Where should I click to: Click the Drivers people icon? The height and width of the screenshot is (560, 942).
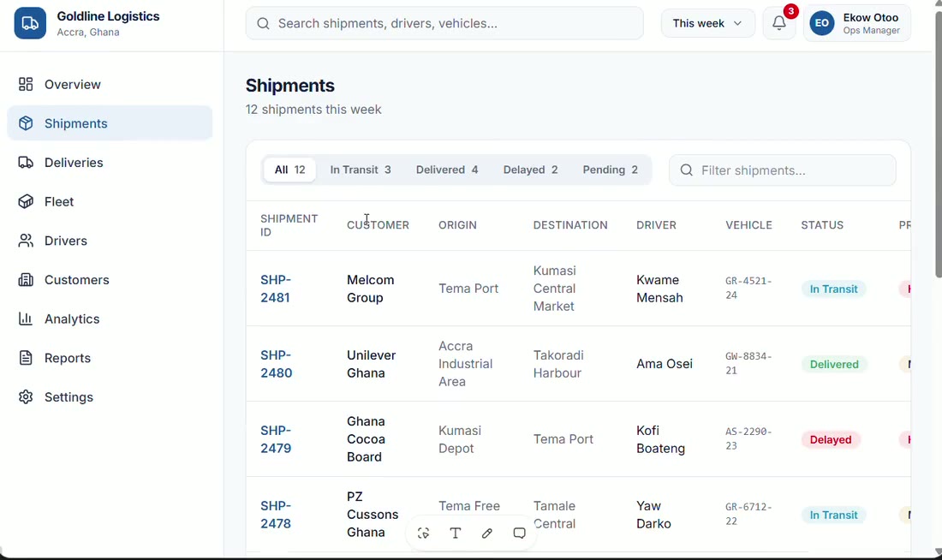pyautogui.click(x=26, y=241)
